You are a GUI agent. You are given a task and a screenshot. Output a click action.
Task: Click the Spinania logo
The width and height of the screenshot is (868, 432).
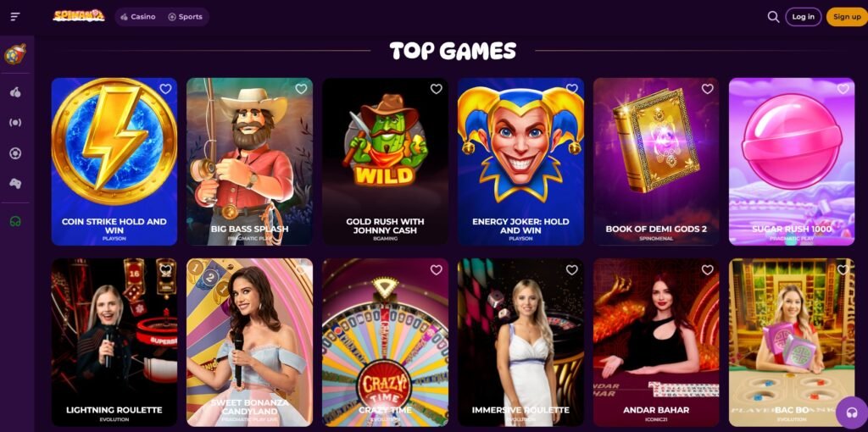point(79,16)
